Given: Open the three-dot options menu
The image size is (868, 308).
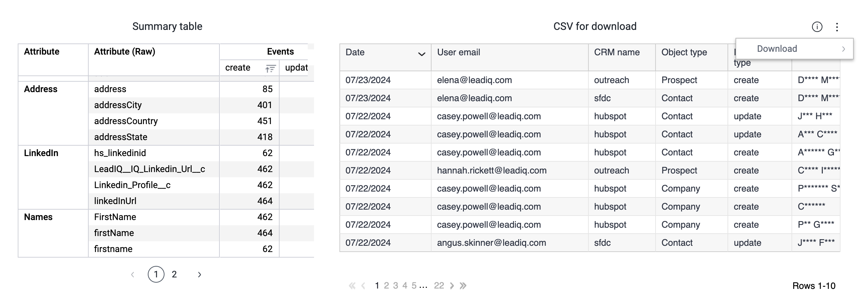Looking at the screenshot, I should pyautogui.click(x=837, y=27).
